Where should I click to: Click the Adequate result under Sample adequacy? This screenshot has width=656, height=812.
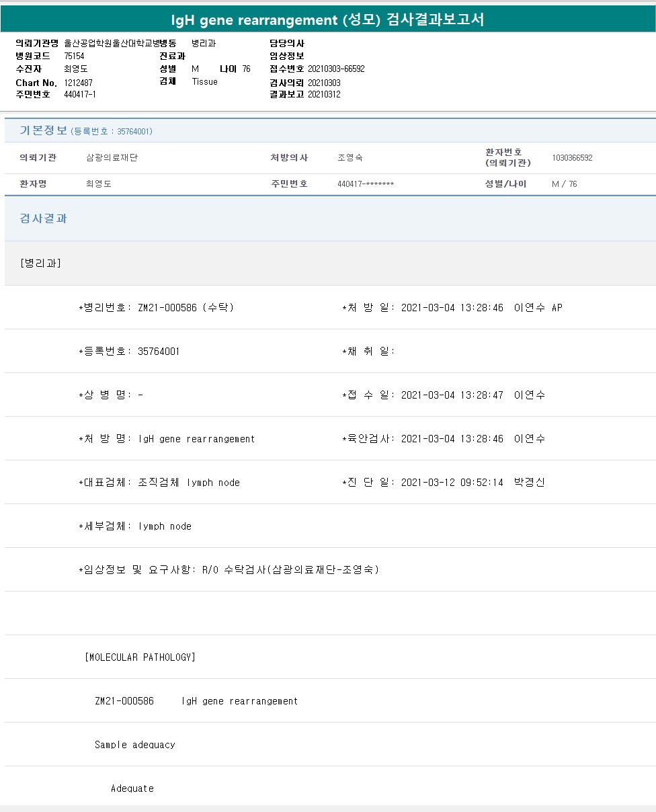coord(132,788)
